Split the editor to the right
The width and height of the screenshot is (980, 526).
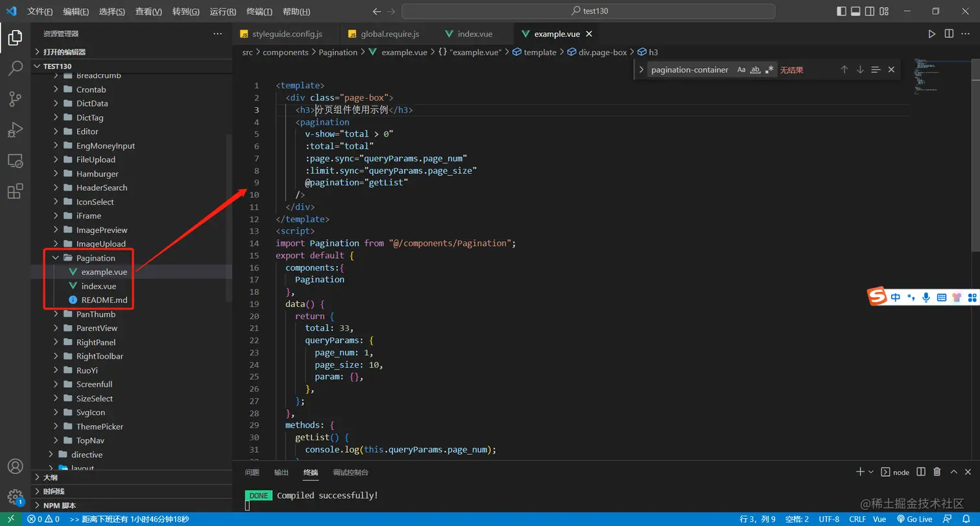click(x=949, y=34)
